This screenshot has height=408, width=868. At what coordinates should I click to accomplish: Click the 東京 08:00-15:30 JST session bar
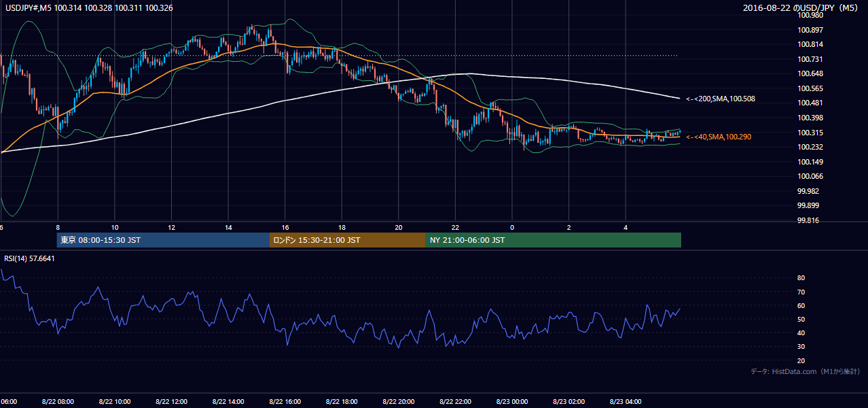click(163, 240)
